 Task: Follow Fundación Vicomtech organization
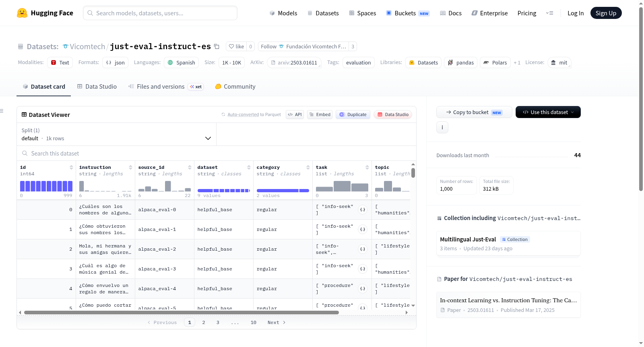click(x=303, y=46)
